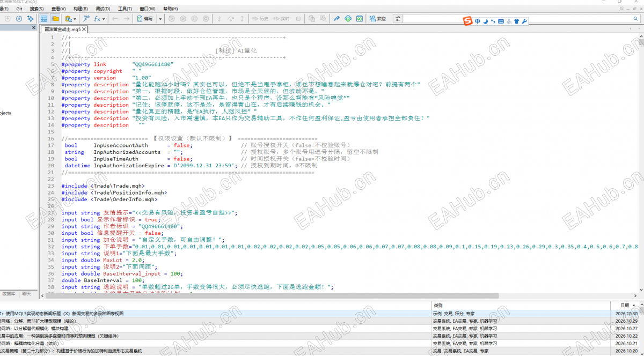
Task: Click the start debugging on history icon
Action: pos(172,19)
